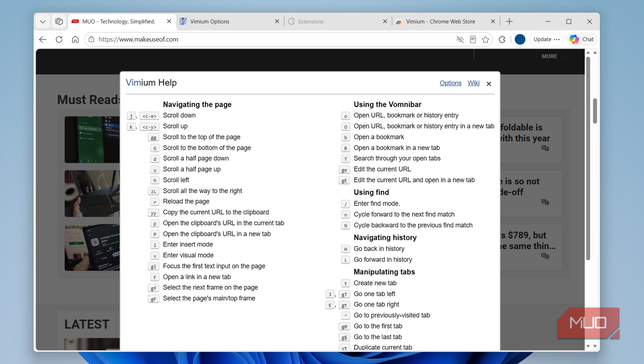Select the 'Go to the first tab' command
644x364 pixels.
(x=378, y=326)
